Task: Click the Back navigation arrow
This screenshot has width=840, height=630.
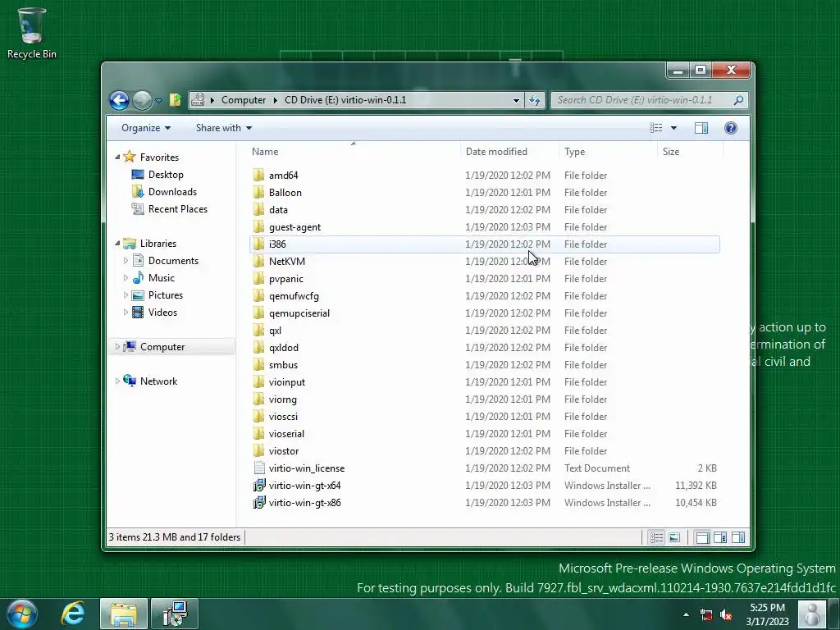Action: [x=119, y=100]
